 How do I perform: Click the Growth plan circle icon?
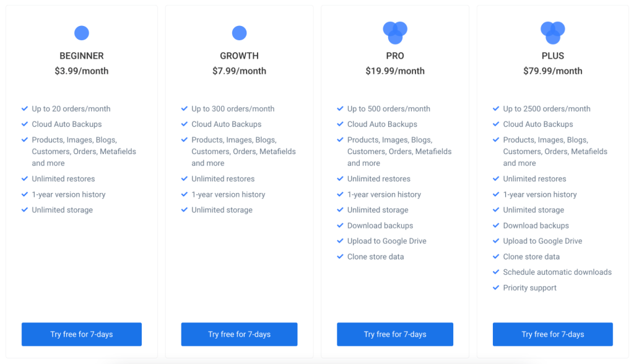coord(240,33)
